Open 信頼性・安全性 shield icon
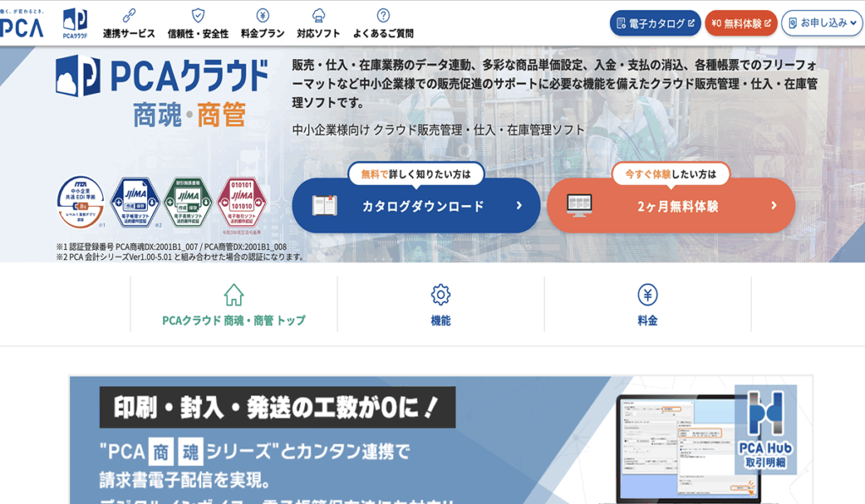The height and width of the screenshot is (504, 865). (x=198, y=15)
